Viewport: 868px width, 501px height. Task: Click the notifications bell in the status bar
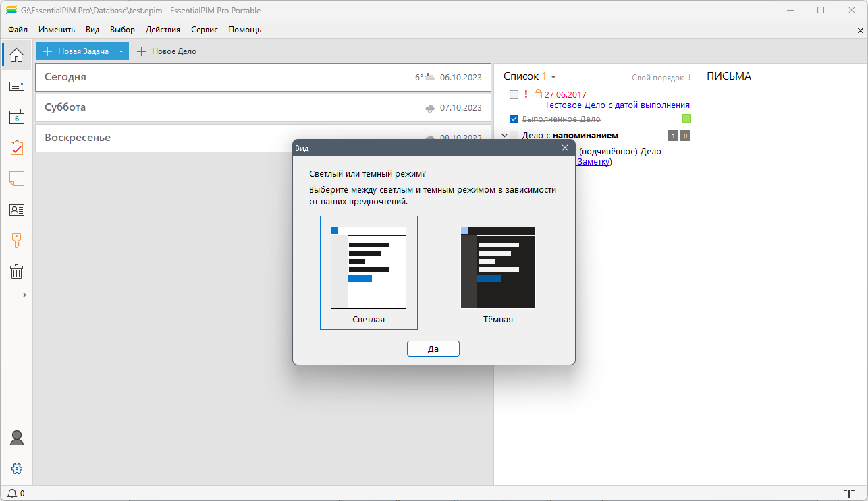click(11, 493)
